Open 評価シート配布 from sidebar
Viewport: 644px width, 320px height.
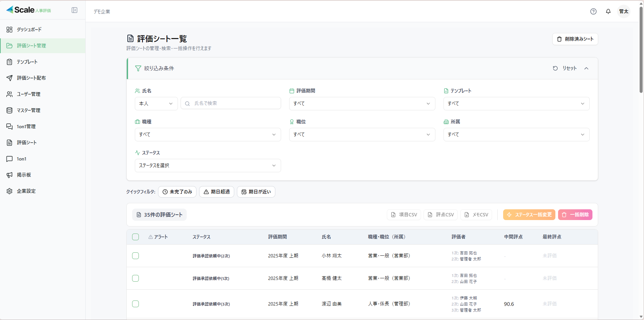coord(31,78)
